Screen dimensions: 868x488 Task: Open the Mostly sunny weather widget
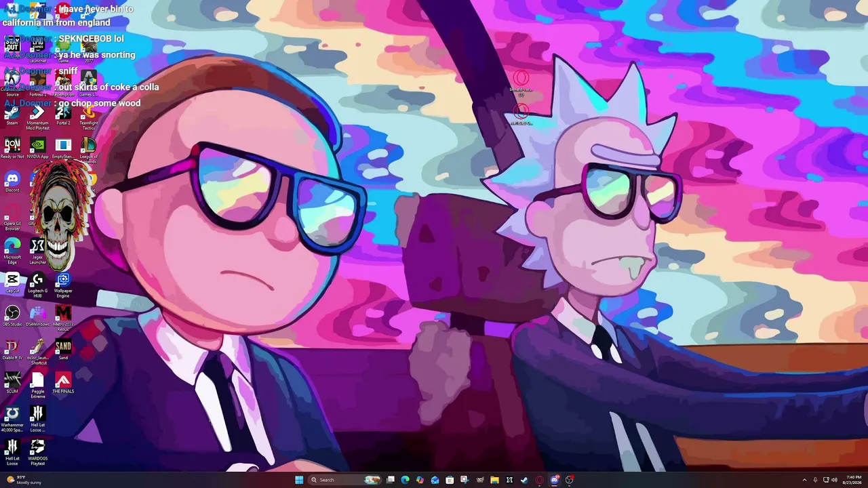[24, 480]
